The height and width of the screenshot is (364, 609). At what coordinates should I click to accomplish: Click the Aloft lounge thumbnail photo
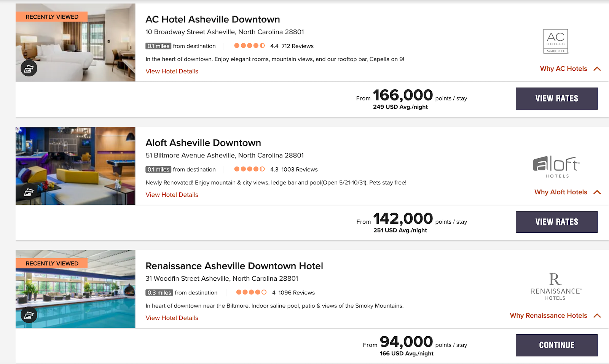pos(75,165)
